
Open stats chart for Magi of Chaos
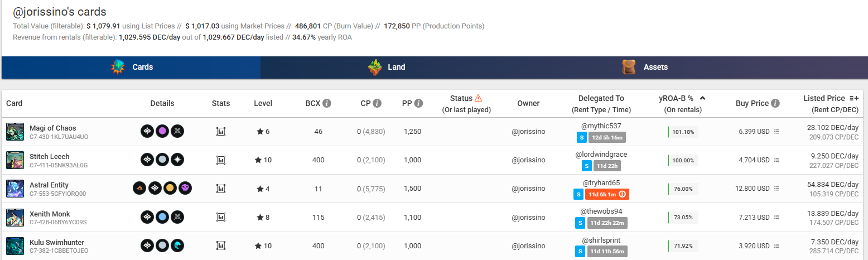pyautogui.click(x=221, y=132)
